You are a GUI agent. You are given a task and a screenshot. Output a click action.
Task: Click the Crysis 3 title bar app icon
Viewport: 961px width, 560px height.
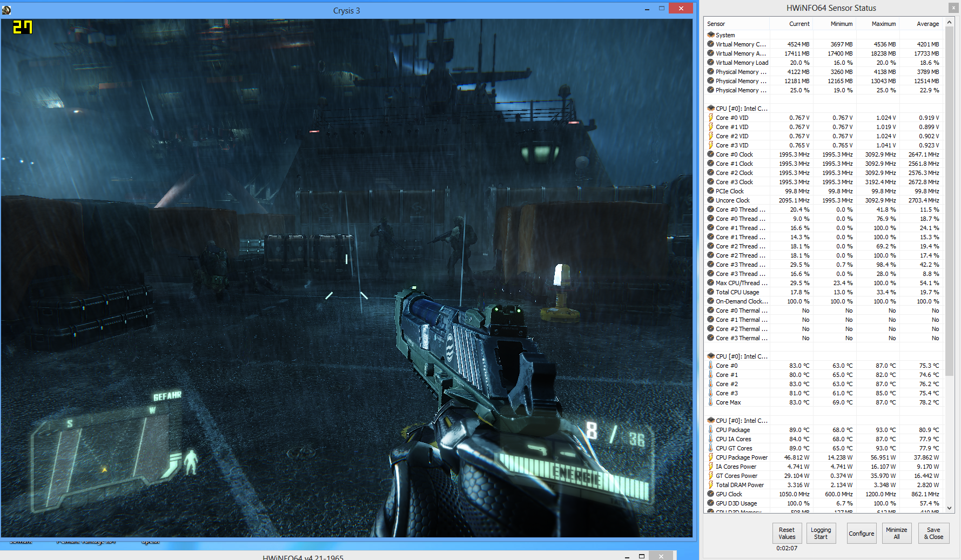pos(6,10)
